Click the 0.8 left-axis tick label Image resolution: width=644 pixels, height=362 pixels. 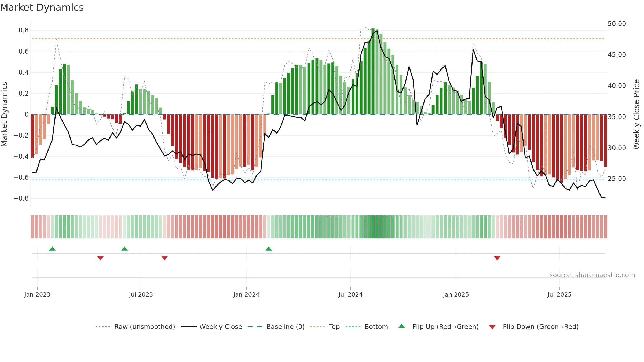click(24, 30)
